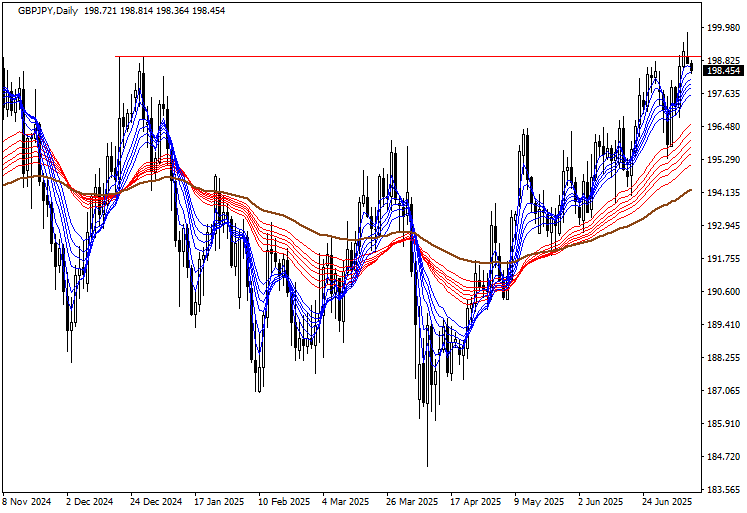Click the 187.065 price axis label
The image size is (747, 513).
point(724,391)
